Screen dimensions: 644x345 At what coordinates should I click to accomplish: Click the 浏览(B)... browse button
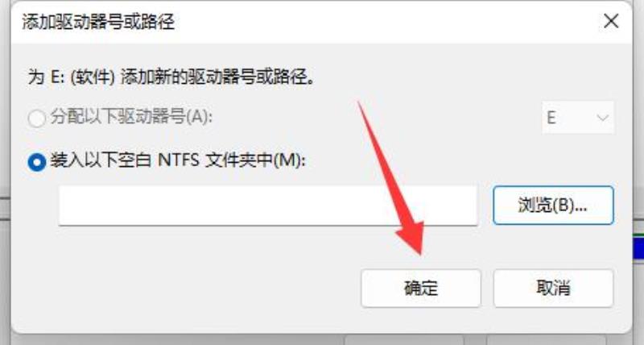point(553,206)
